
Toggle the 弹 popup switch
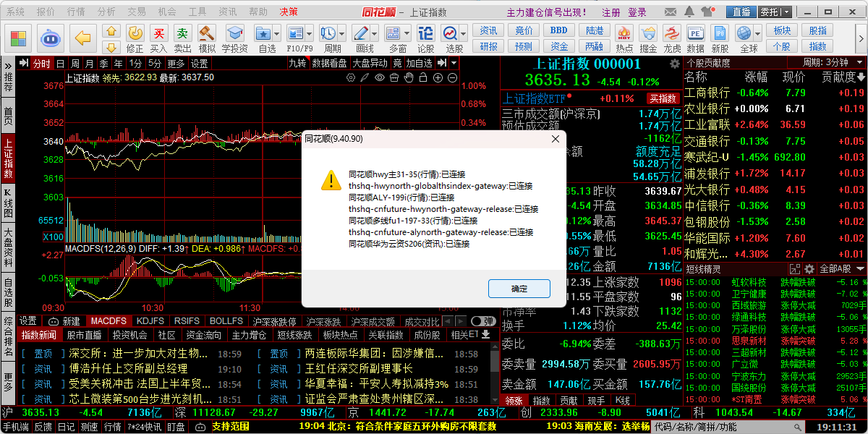pos(482,321)
